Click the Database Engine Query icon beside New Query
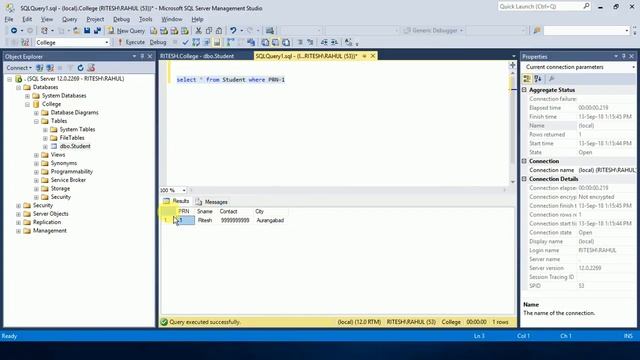This screenshot has height=360, width=640. tap(153, 31)
